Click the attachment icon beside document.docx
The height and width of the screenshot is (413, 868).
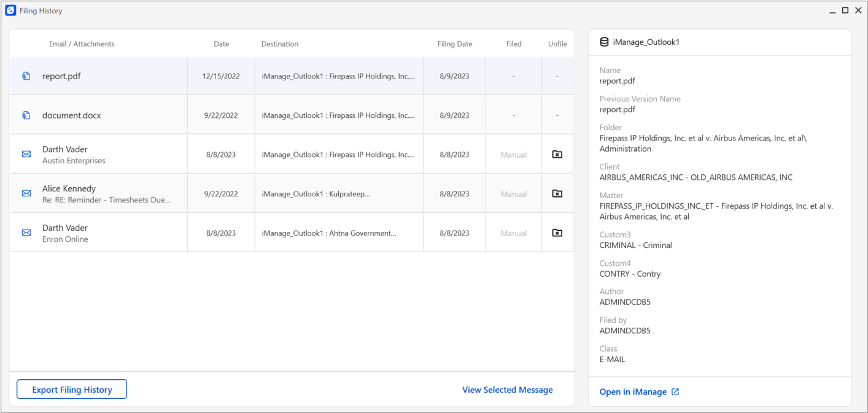(25, 115)
